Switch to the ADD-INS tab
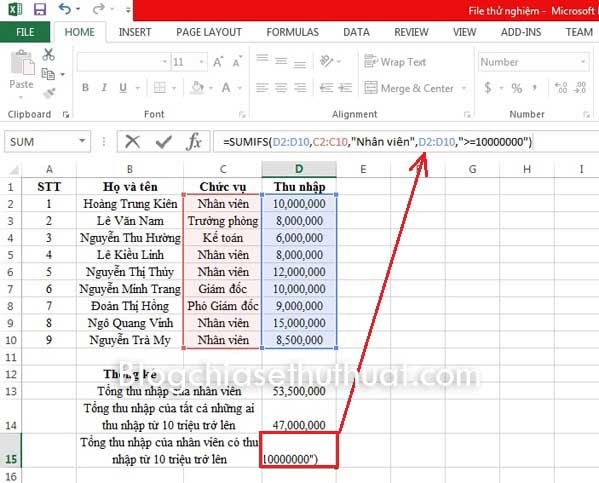 point(521,32)
